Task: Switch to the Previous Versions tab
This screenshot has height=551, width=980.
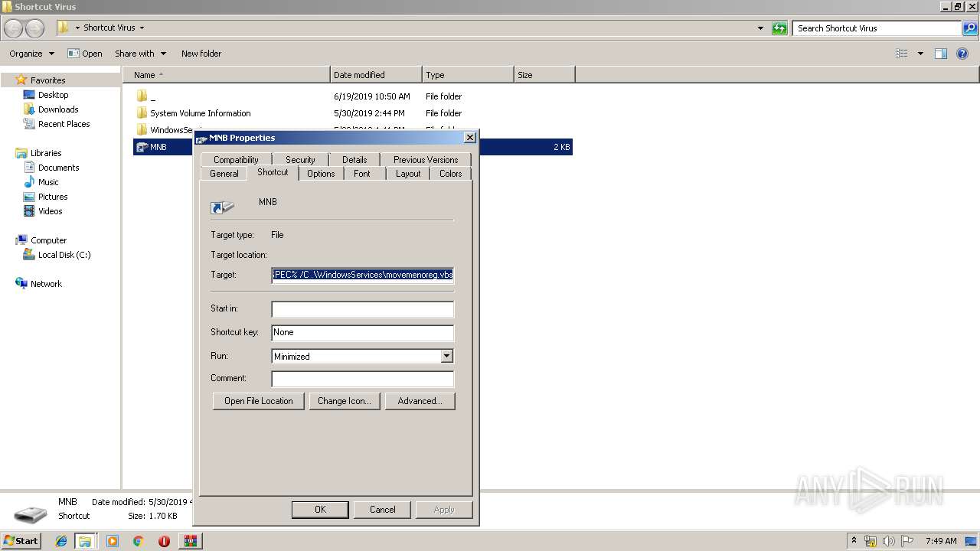Action: click(426, 159)
